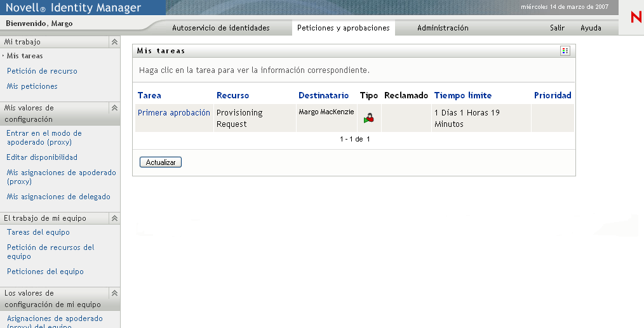Open Petición de recurso link

42,71
